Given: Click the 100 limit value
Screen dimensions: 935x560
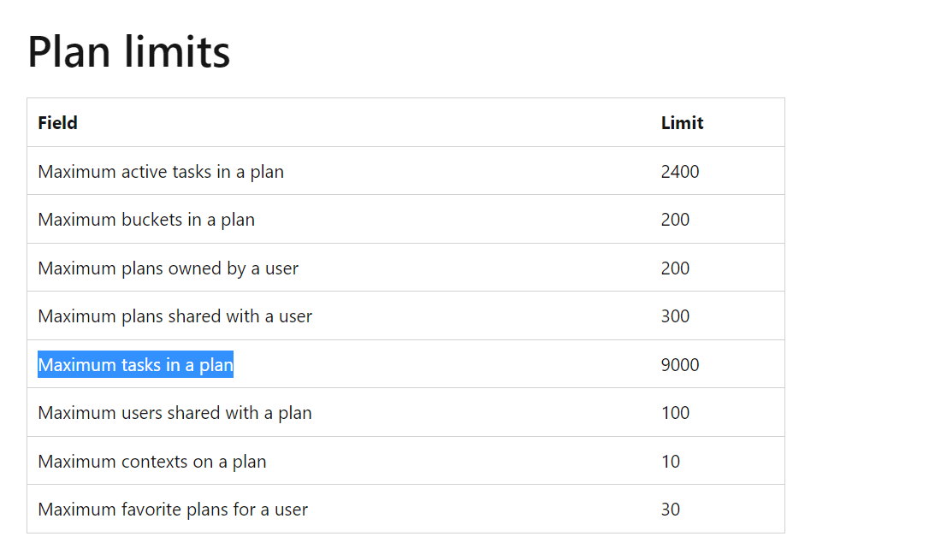Looking at the screenshot, I should point(675,413).
